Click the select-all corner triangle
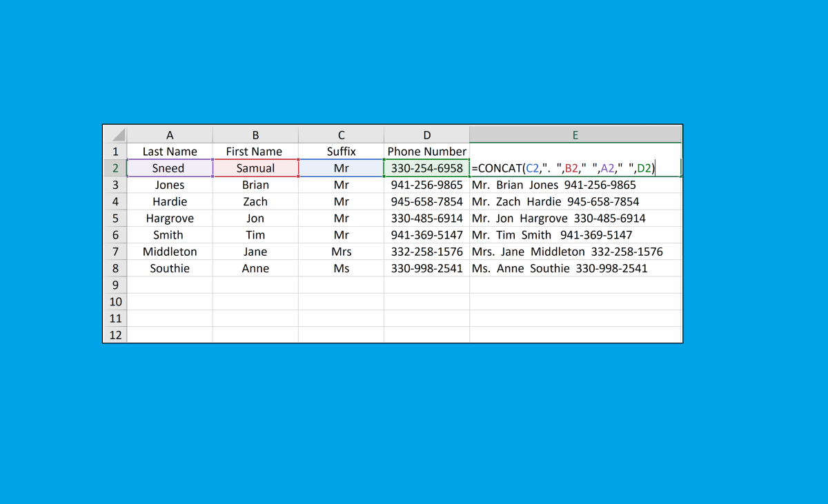Screen dimensions: 828x504 coord(115,134)
